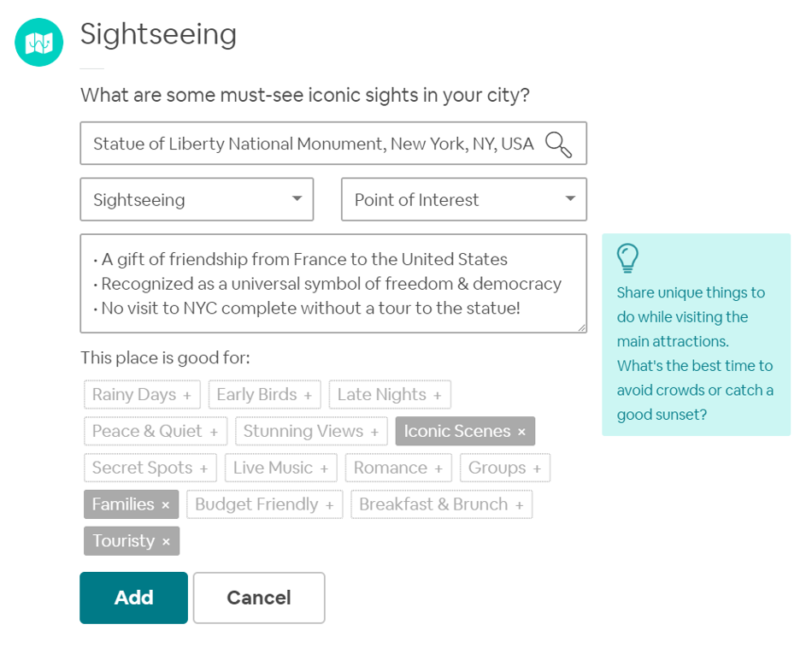
Task: Click the Add button
Action: 133,598
